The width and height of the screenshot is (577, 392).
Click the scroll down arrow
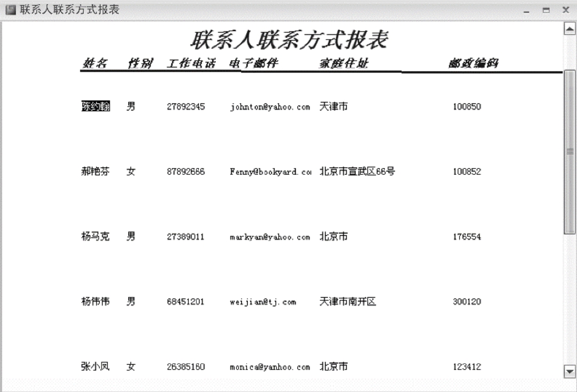[x=570, y=371]
